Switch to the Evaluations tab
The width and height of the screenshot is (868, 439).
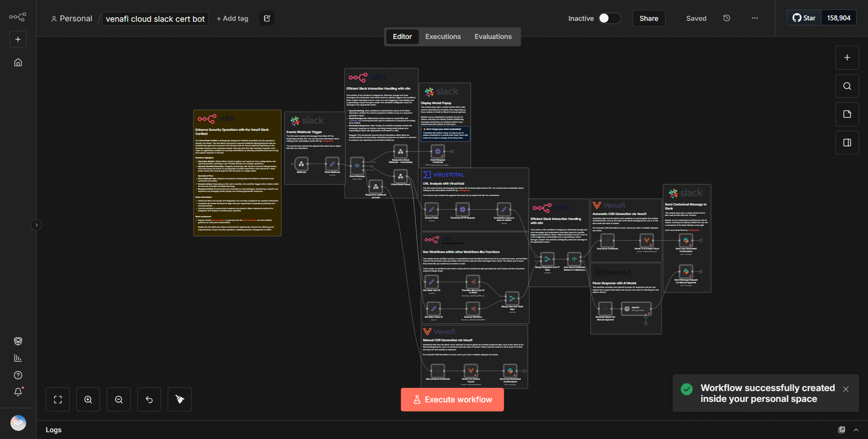(493, 37)
